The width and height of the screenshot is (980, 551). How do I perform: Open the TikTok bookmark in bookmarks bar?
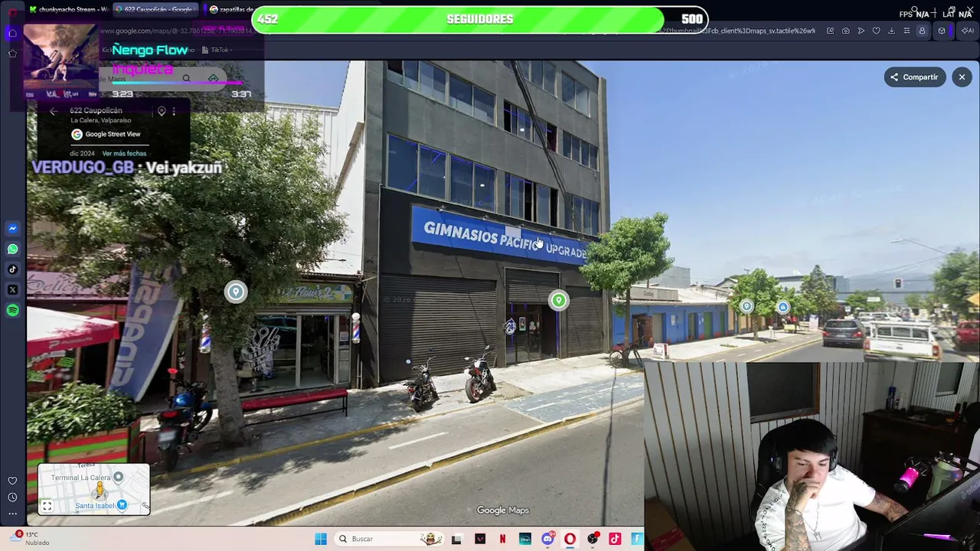(217, 51)
